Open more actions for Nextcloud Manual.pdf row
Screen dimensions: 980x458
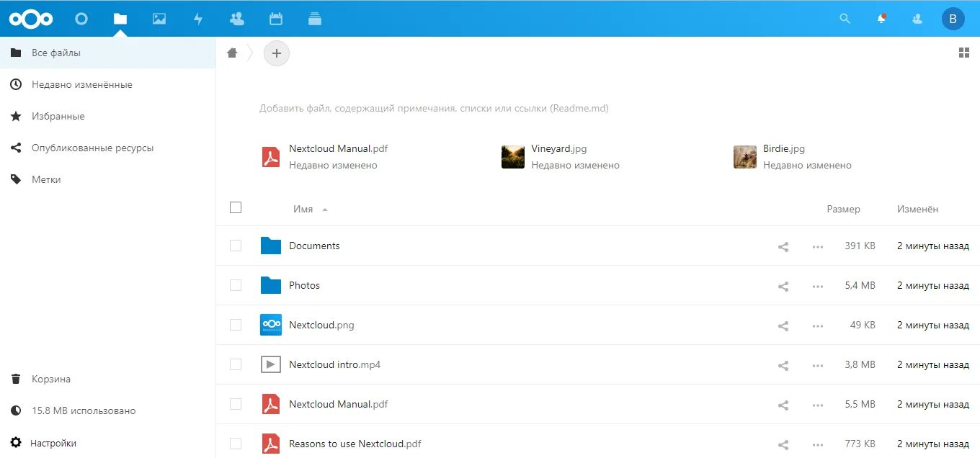click(817, 405)
